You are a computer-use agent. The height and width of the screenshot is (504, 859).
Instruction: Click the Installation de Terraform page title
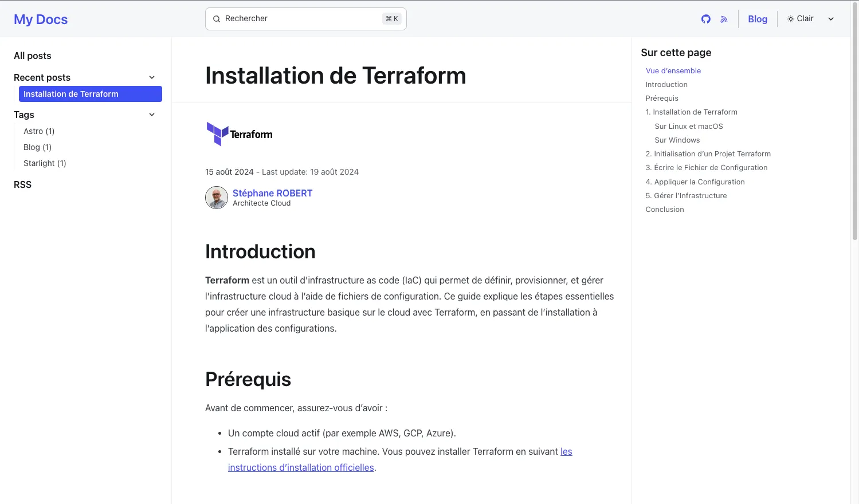pyautogui.click(x=336, y=76)
